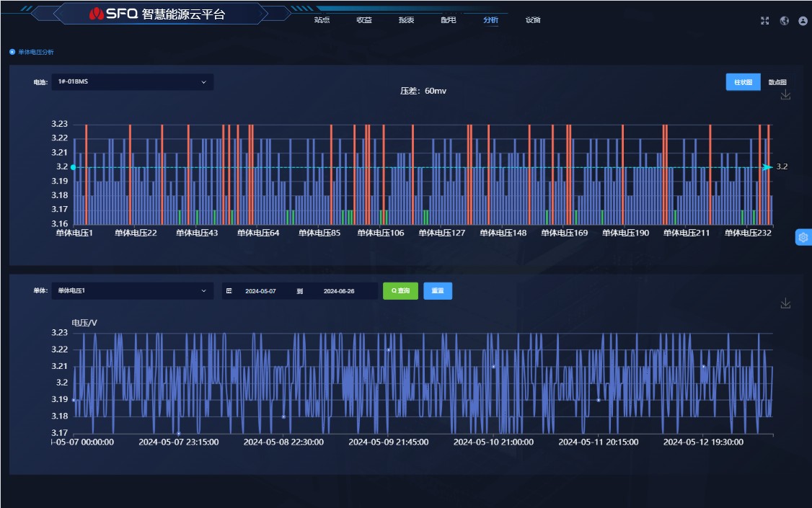Click the 2024-05-09 21:45:00 time label

click(389, 442)
